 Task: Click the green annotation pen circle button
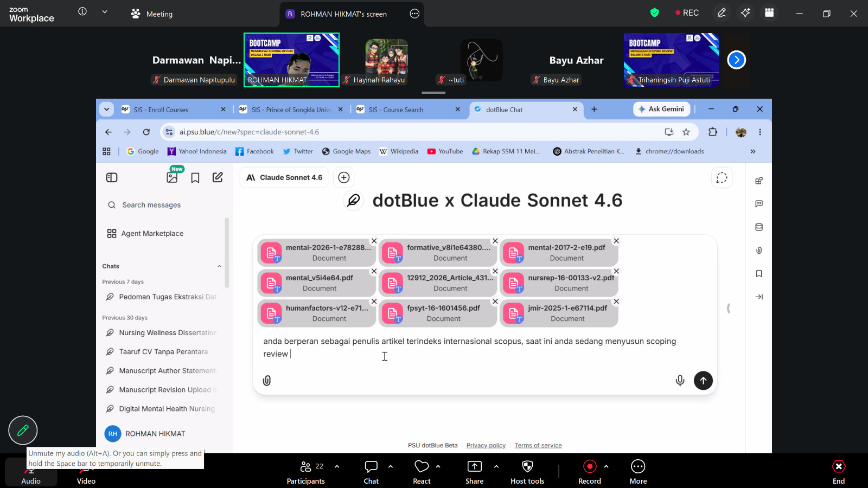point(23,431)
